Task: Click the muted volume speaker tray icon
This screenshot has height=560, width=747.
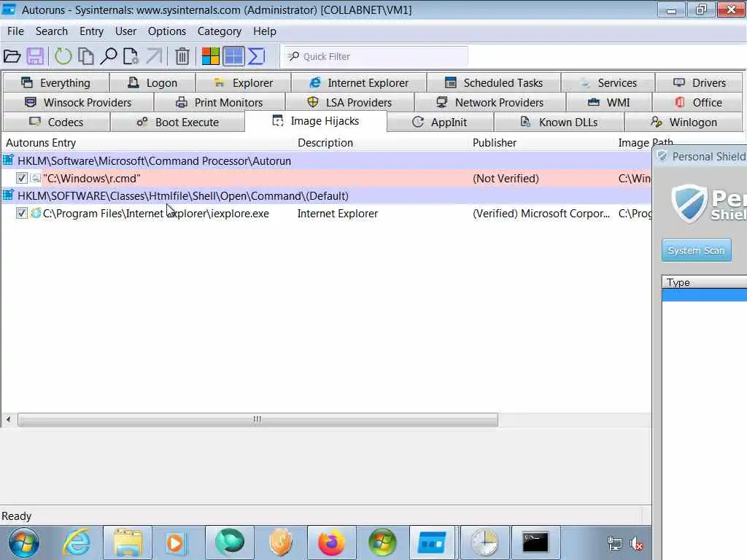Action: tap(636, 543)
